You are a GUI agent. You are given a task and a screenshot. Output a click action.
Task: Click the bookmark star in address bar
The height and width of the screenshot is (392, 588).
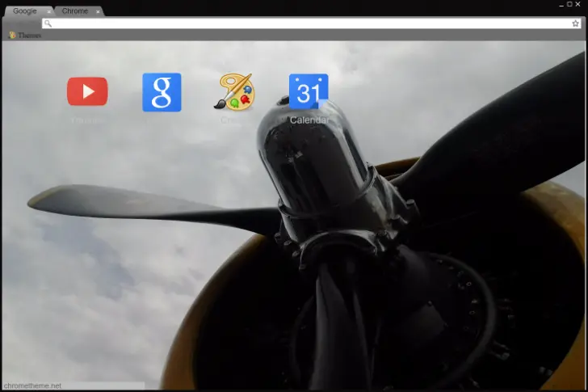[x=575, y=23]
